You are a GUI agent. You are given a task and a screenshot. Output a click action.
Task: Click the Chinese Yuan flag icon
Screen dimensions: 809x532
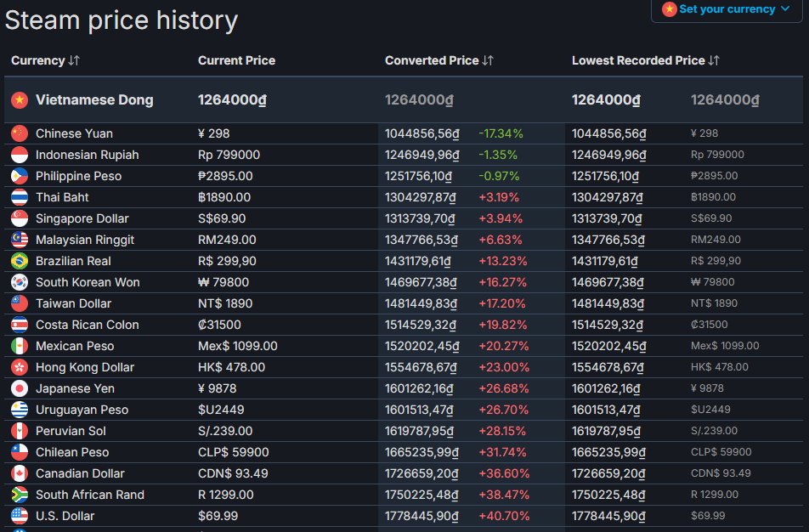pos(20,133)
